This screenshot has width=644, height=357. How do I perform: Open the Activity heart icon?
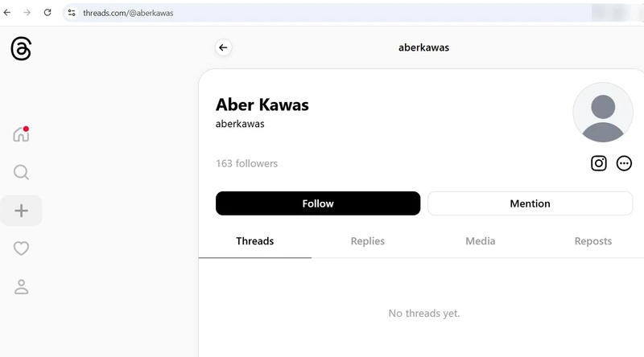(21, 248)
